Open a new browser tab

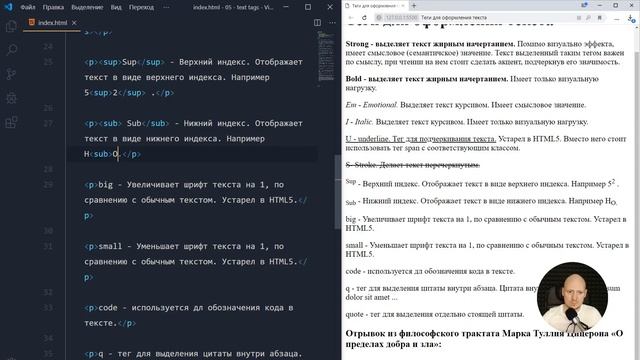(413, 6)
